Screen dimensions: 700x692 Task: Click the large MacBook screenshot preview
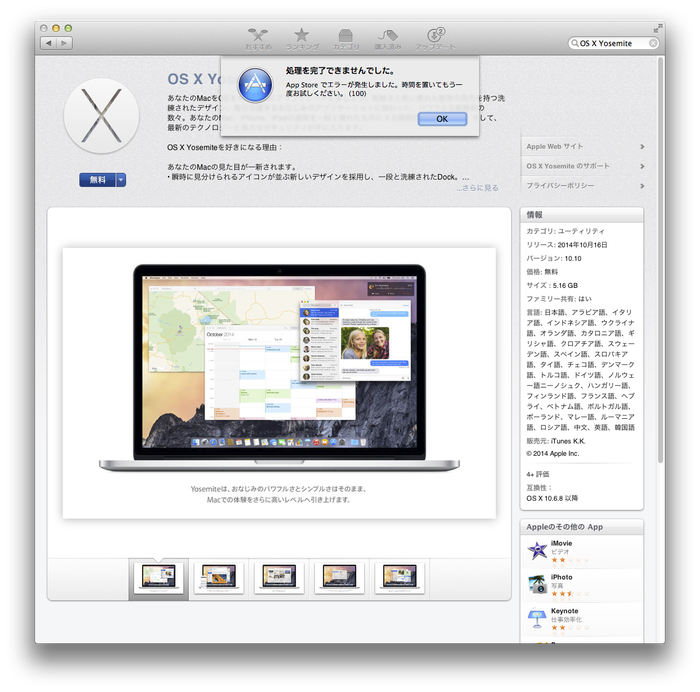pos(279,383)
